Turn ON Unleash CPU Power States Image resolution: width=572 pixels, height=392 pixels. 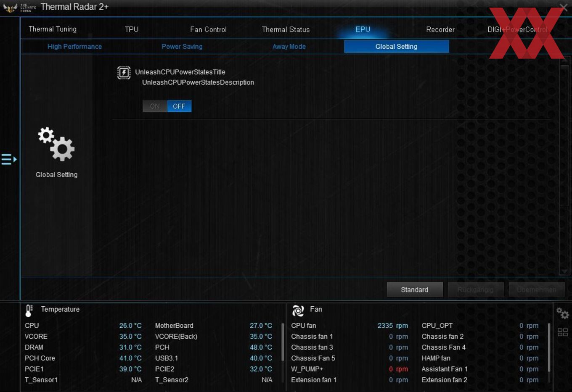tap(155, 106)
